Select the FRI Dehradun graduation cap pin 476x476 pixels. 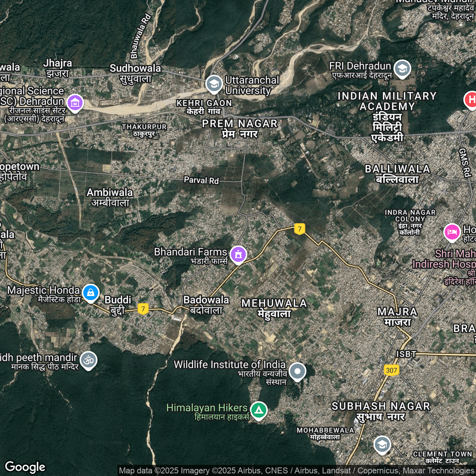tap(402, 68)
